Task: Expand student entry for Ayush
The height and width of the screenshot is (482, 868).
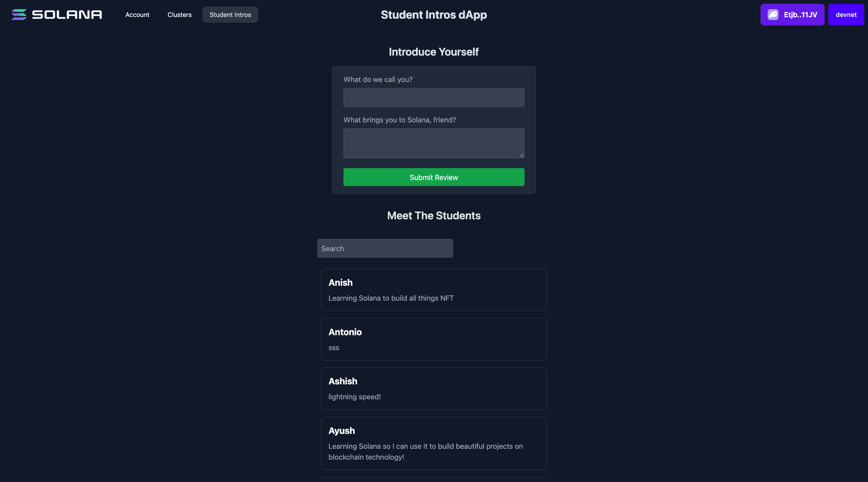Action: click(x=434, y=443)
